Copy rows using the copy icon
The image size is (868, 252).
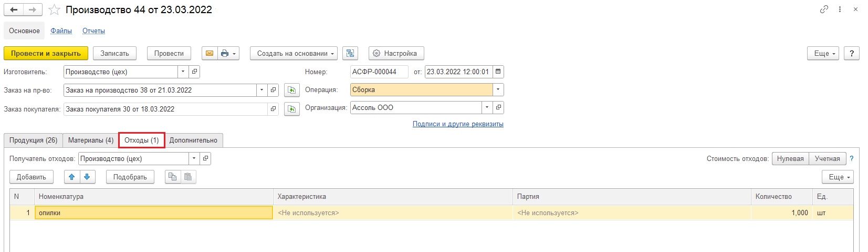coord(173,177)
